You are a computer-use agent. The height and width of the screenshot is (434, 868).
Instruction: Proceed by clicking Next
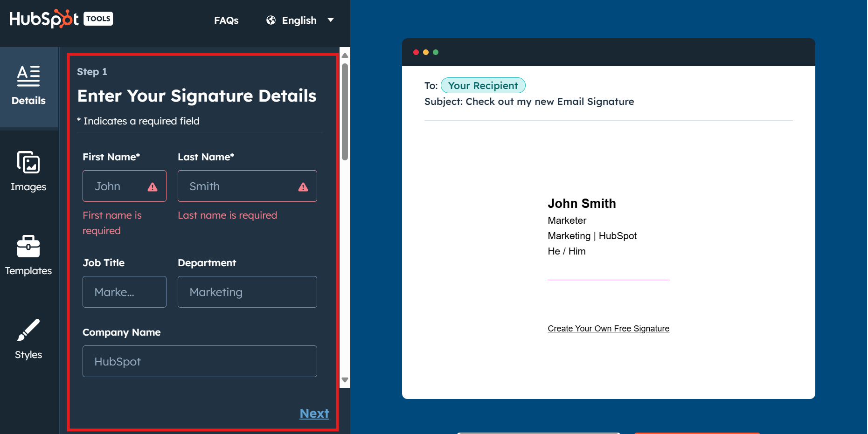pyautogui.click(x=314, y=413)
